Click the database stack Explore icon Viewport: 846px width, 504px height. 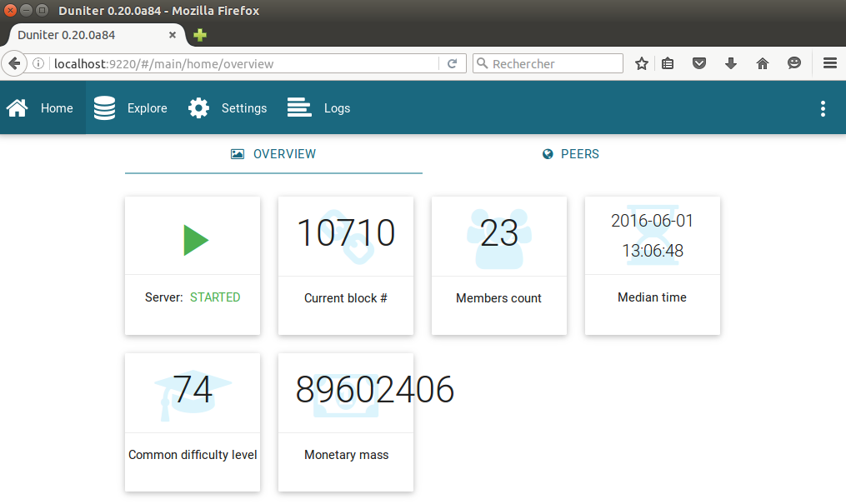[x=104, y=107]
